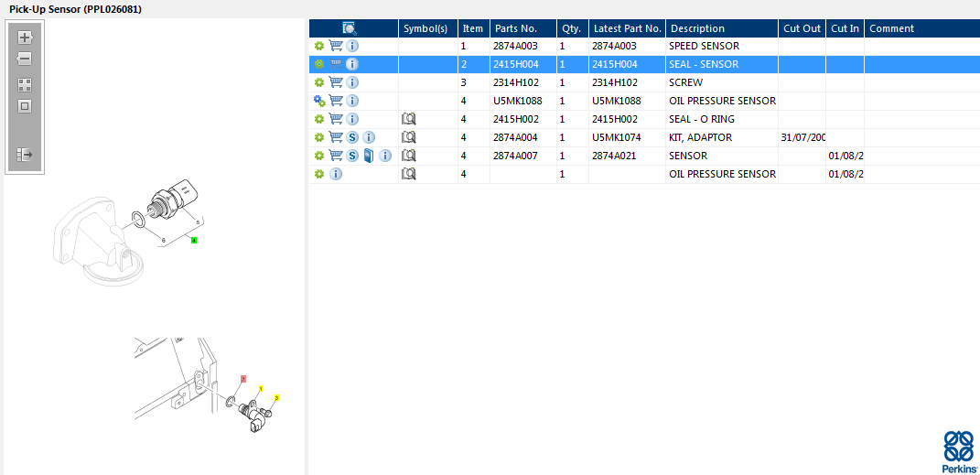
Task: Click book symbol in SEAL - O RING row
Action: pyautogui.click(x=409, y=119)
